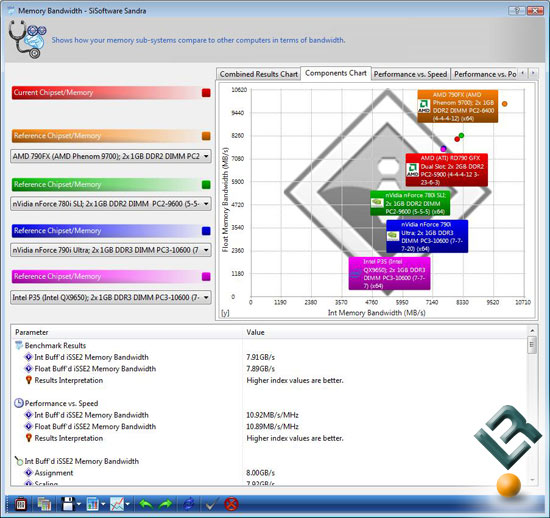Select the 7.91GB/s Int bandwidth value

260,357
